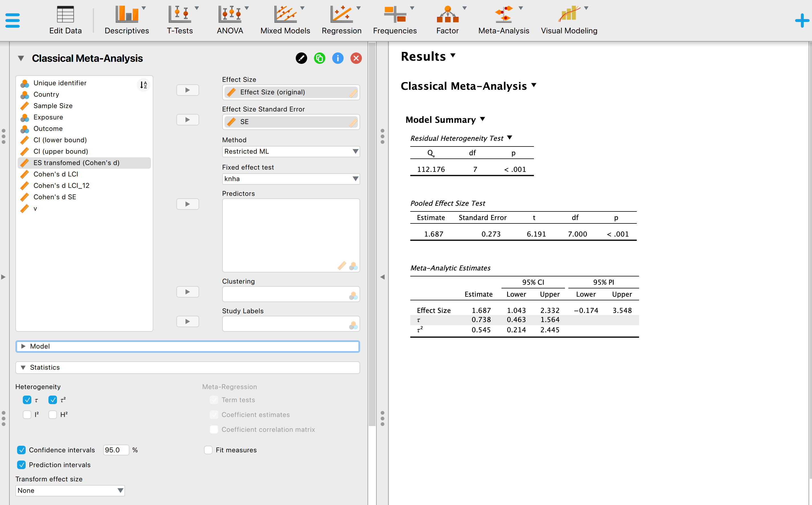Click the Coefficient correlation matrix checkbox
This screenshot has height=505, width=812.
214,429
